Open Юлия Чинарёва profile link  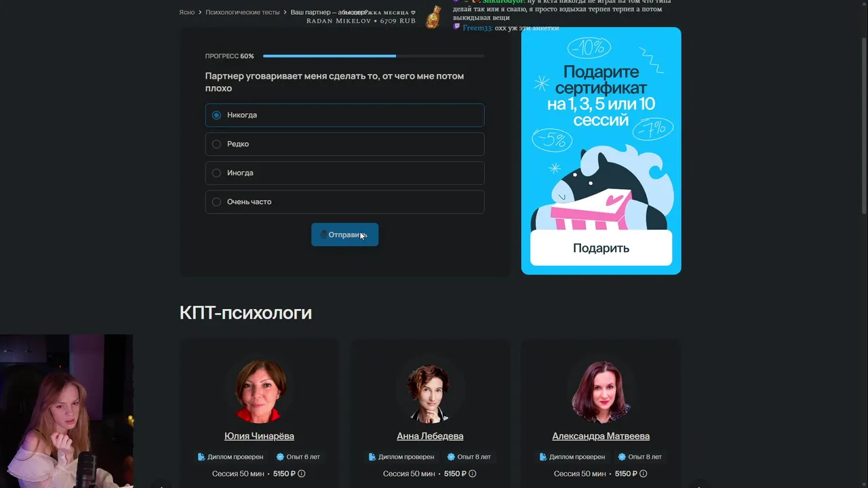pos(259,436)
